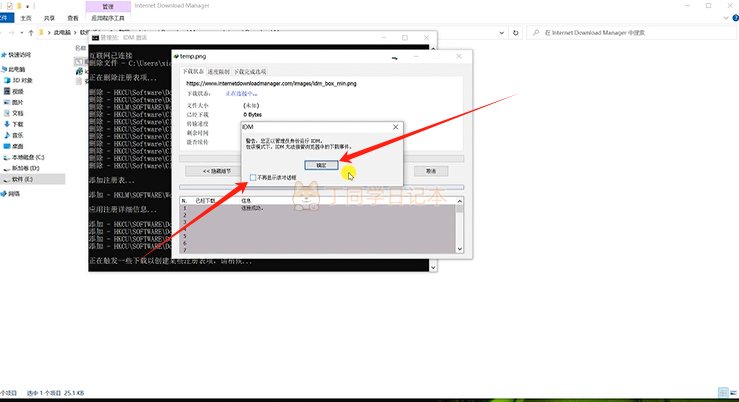Click the Explorer forward navigation arrow
Screen dimensions: 739x402
[11, 33]
